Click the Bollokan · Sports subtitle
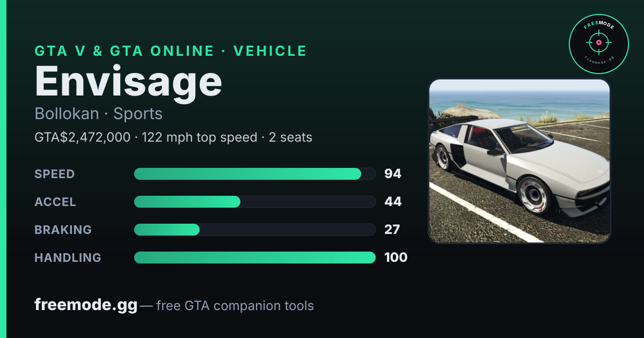 [98, 114]
